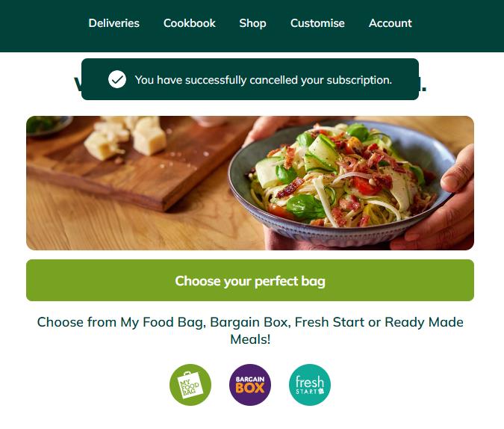Click the word Meals! in the description

250,339
